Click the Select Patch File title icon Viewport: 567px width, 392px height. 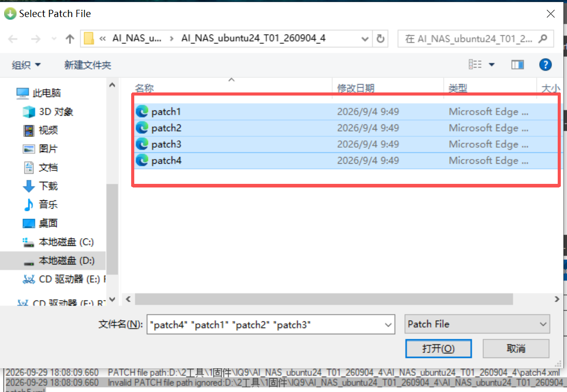tap(10, 14)
